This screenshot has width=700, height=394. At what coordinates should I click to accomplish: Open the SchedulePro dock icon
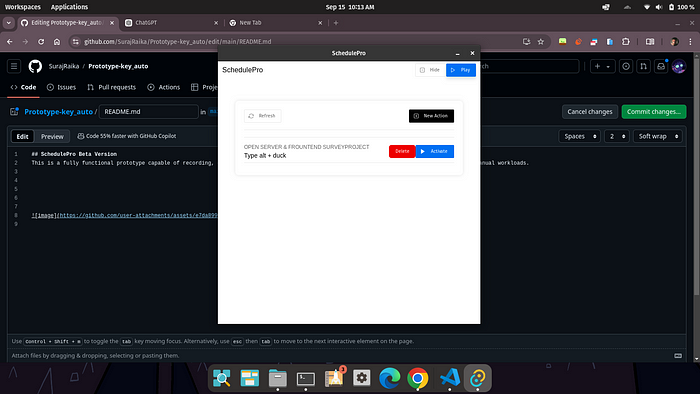coord(478,378)
